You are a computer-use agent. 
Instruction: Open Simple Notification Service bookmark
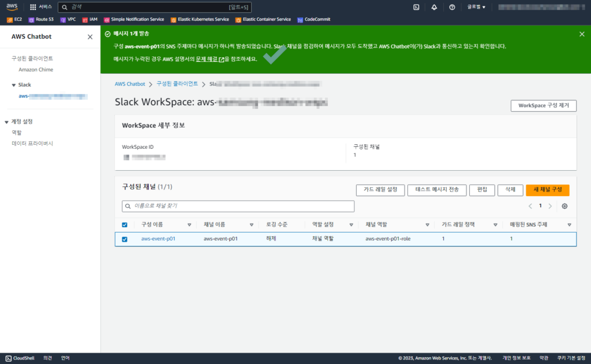tap(134, 19)
